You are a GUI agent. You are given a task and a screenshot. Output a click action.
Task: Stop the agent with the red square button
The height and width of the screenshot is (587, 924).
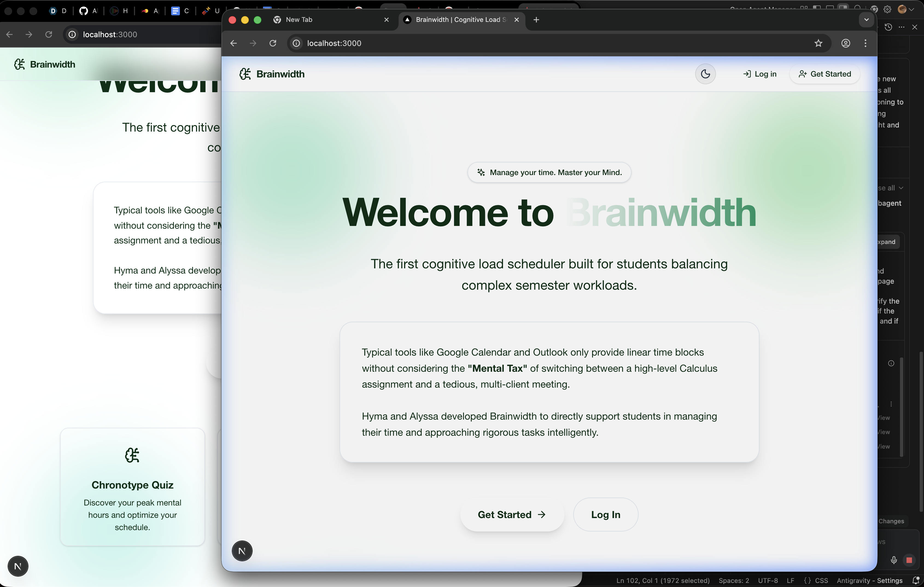tap(909, 560)
